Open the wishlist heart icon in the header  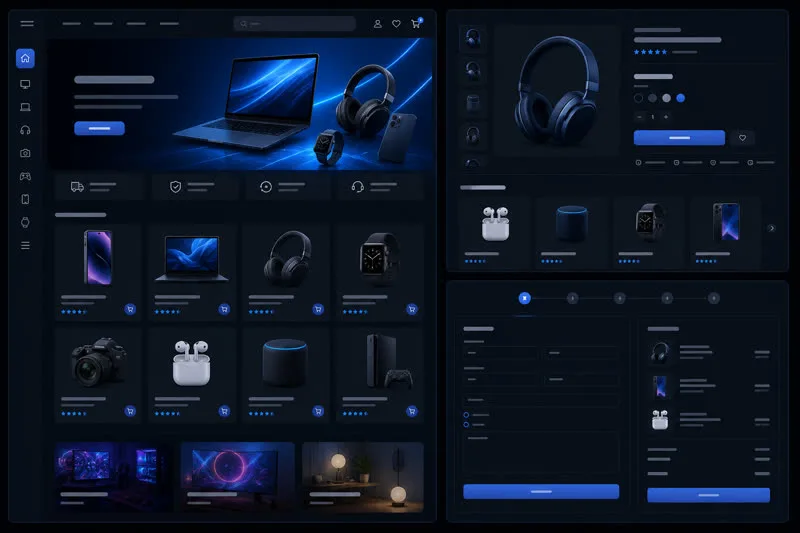pyautogui.click(x=396, y=23)
